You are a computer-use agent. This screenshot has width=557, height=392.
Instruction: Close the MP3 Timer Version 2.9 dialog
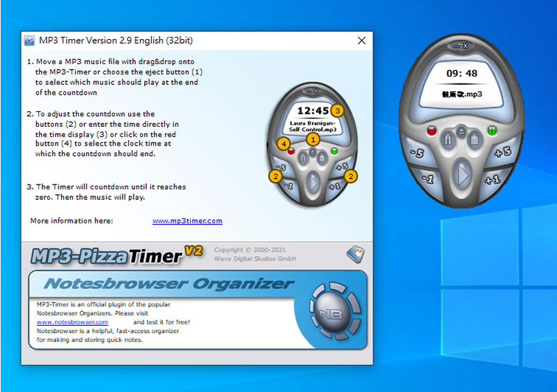click(361, 40)
